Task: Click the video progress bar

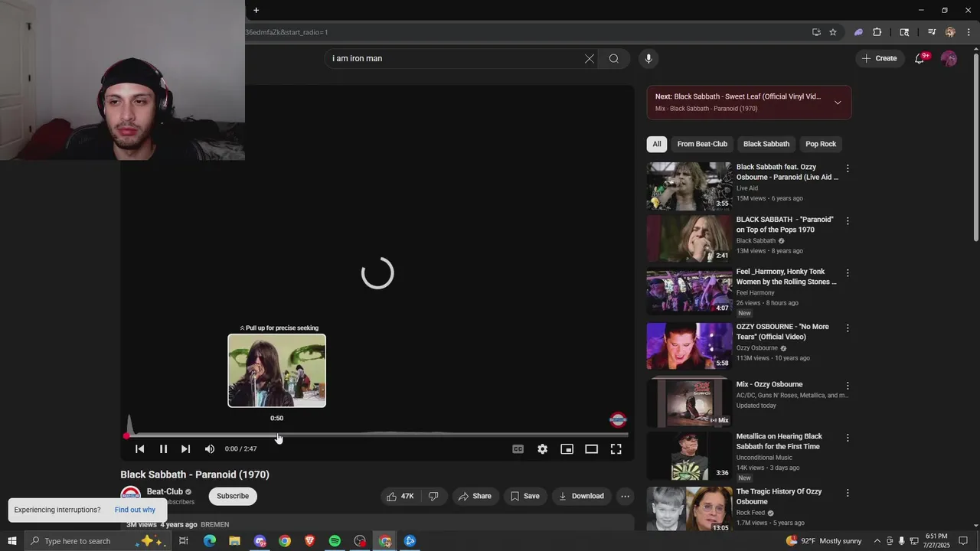Action: [377, 435]
